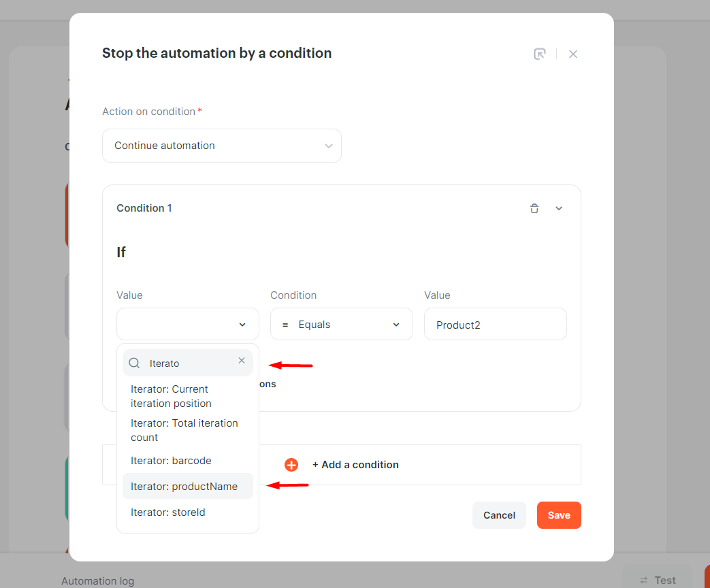
Task: Open the Equals condition dropdown
Action: tap(342, 324)
